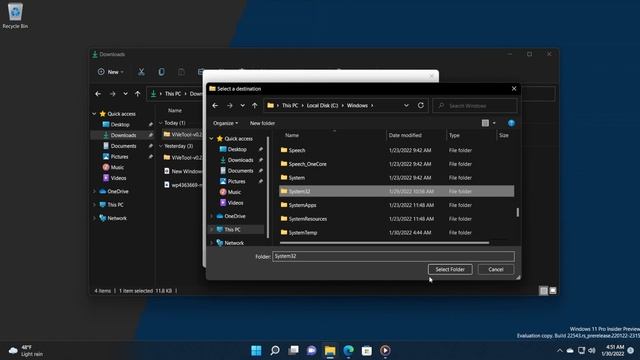Viewport: 640px width, 360px height.
Task: Click the dialog vertical scrollbar thumb
Action: 518,212
